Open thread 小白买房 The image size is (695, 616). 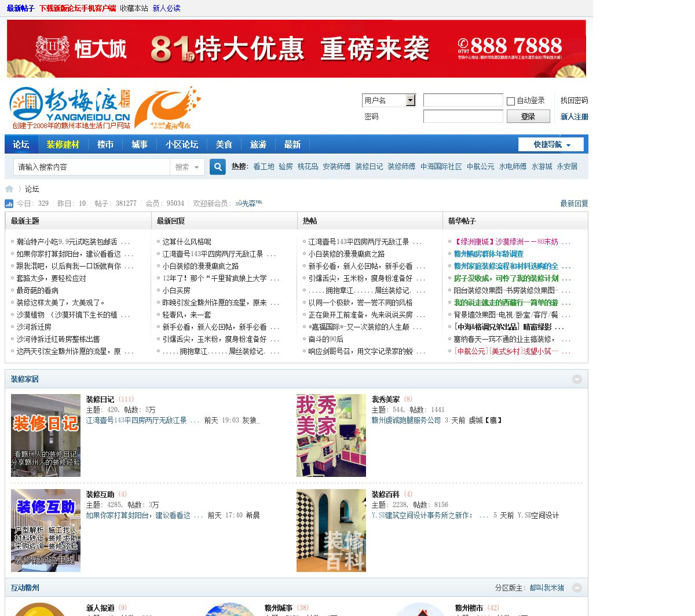click(176, 290)
